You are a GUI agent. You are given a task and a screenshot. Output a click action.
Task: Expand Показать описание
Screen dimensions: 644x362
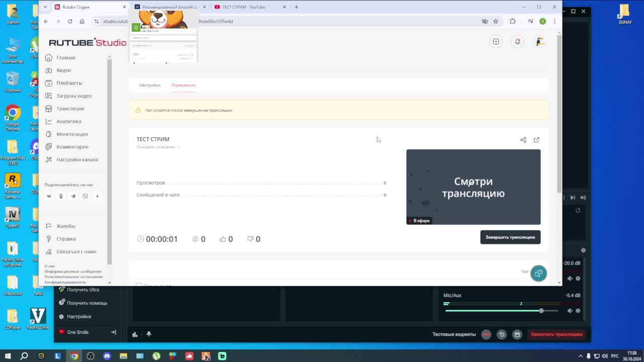(158, 147)
